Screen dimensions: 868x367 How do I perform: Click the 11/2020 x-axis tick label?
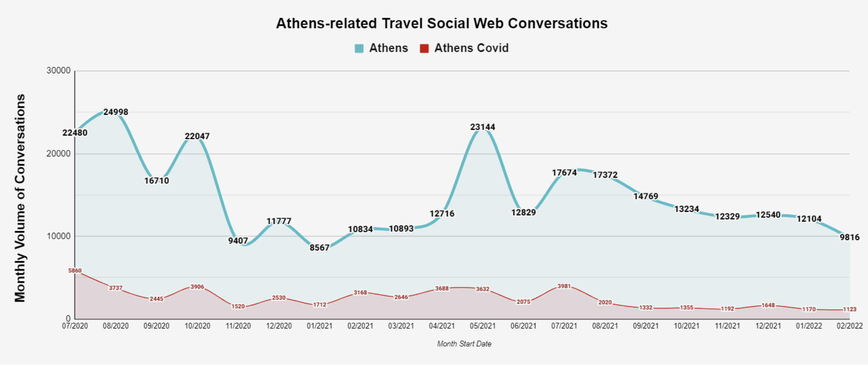pos(238,326)
